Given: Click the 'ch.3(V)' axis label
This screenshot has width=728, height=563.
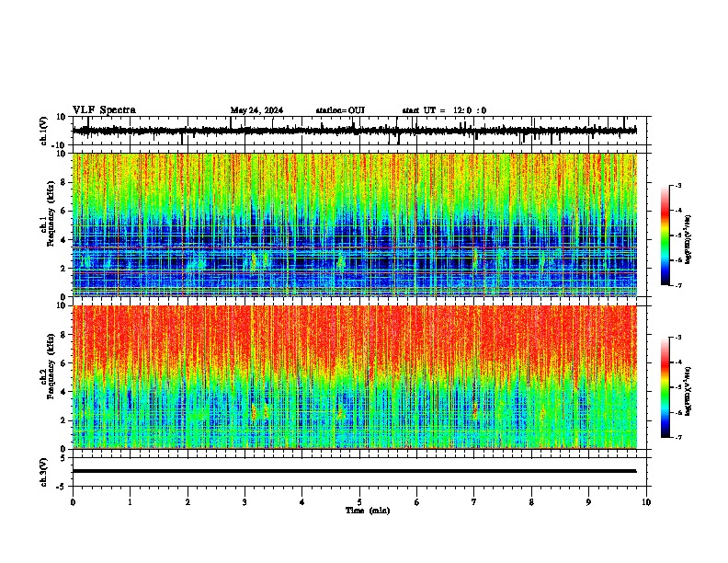Looking at the screenshot, I should (x=43, y=472).
